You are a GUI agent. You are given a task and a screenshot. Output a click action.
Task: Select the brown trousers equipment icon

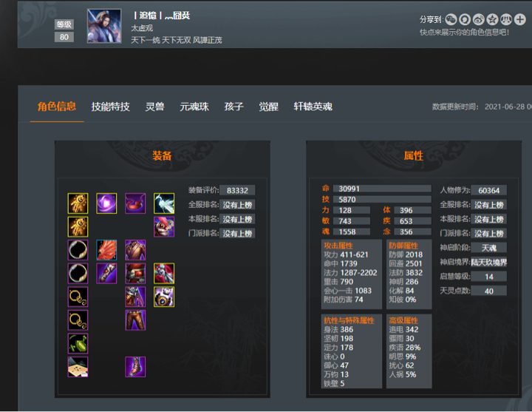point(135,320)
